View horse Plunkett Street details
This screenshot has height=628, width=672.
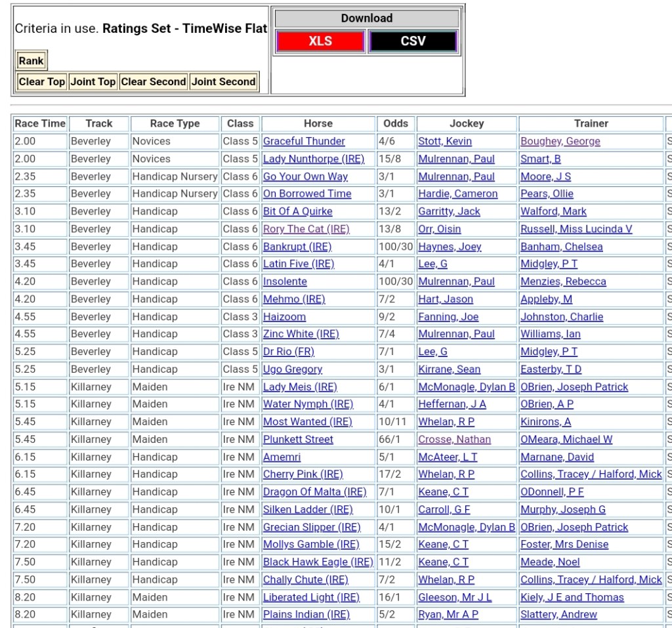pyautogui.click(x=298, y=440)
